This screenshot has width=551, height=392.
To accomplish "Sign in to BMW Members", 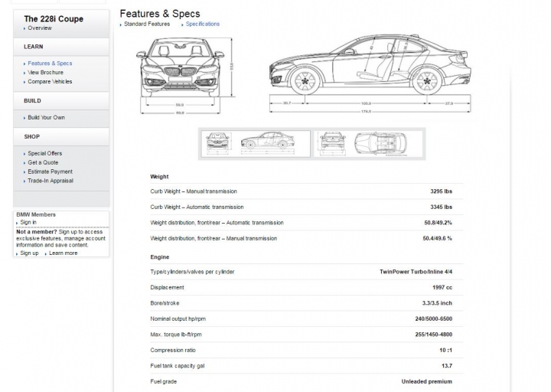I will pos(28,222).
